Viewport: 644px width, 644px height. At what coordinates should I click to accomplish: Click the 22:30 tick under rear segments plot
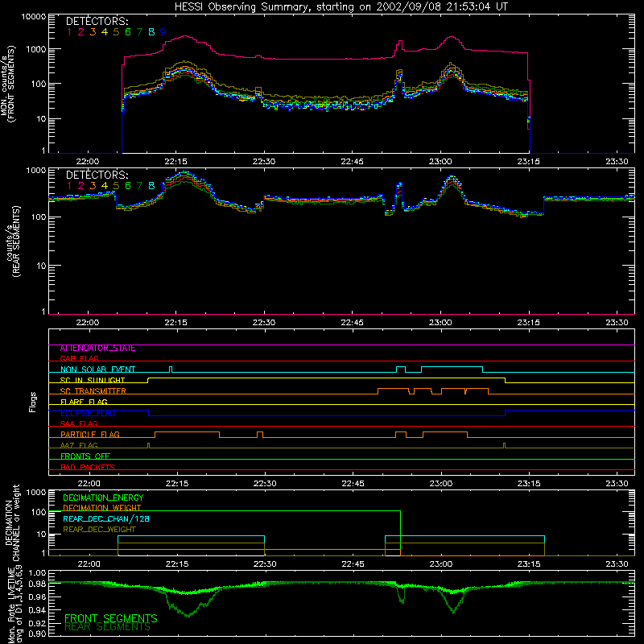(x=264, y=323)
